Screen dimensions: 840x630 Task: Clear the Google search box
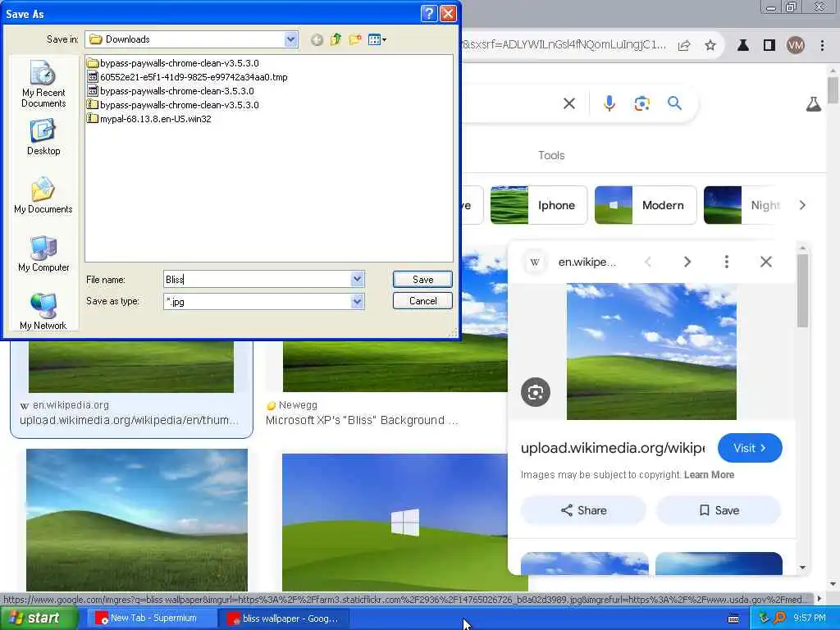[569, 103]
